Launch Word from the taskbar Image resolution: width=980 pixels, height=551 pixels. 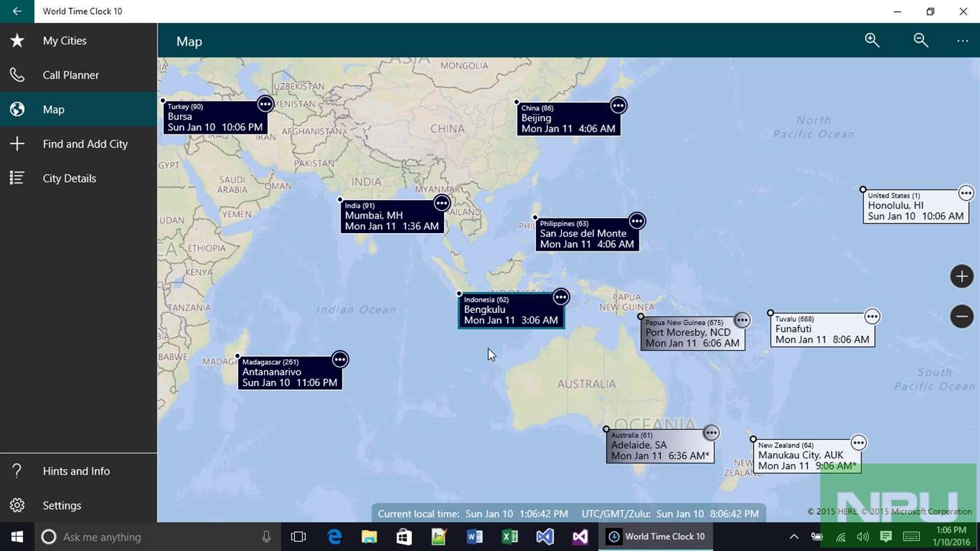(x=474, y=537)
